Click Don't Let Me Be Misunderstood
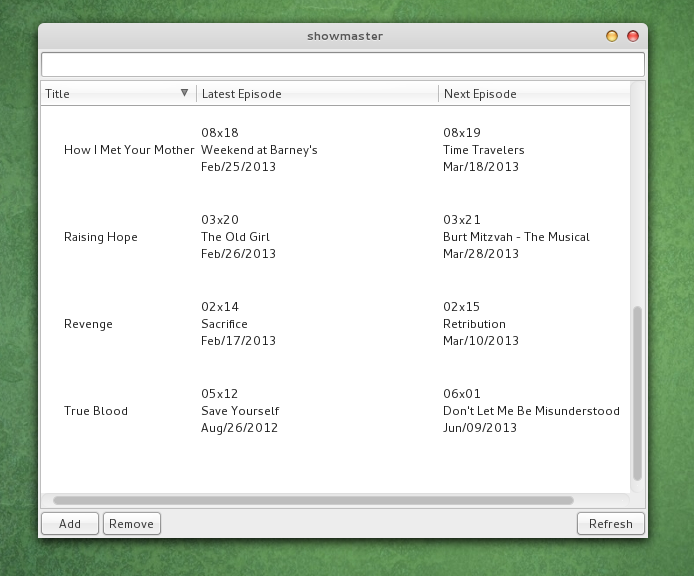Image resolution: width=694 pixels, height=576 pixels. (532, 411)
